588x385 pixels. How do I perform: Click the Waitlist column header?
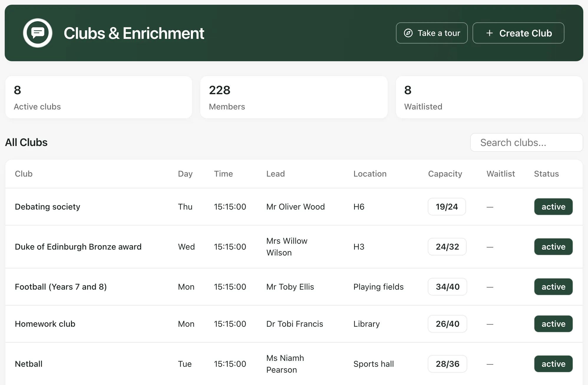coord(501,174)
